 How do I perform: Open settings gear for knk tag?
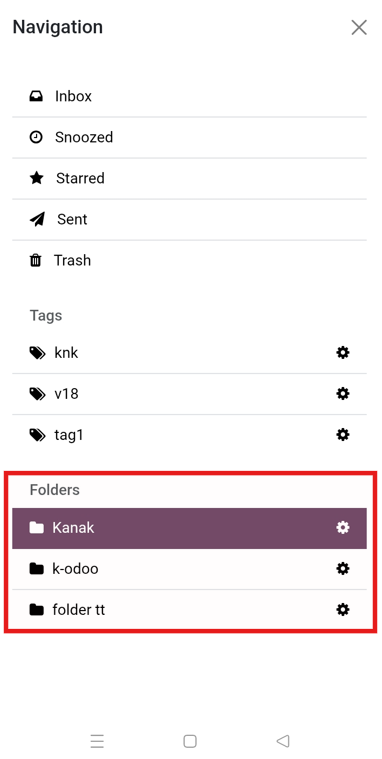(x=343, y=352)
